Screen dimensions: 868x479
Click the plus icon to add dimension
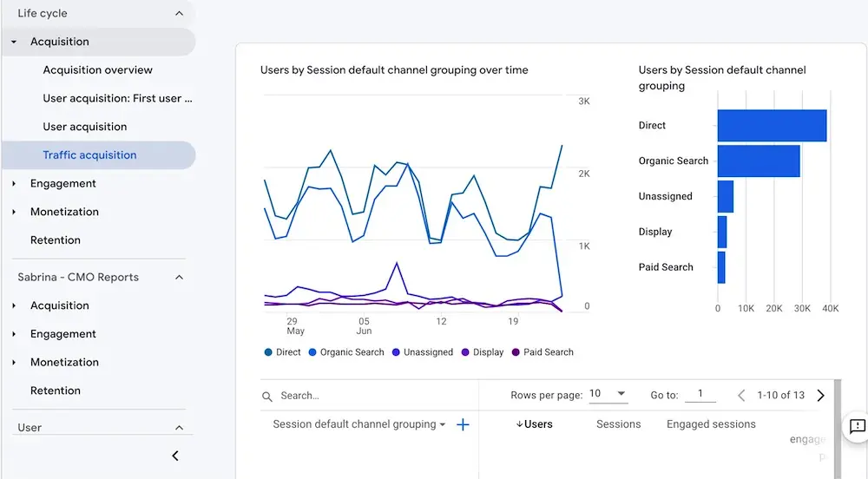(463, 424)
